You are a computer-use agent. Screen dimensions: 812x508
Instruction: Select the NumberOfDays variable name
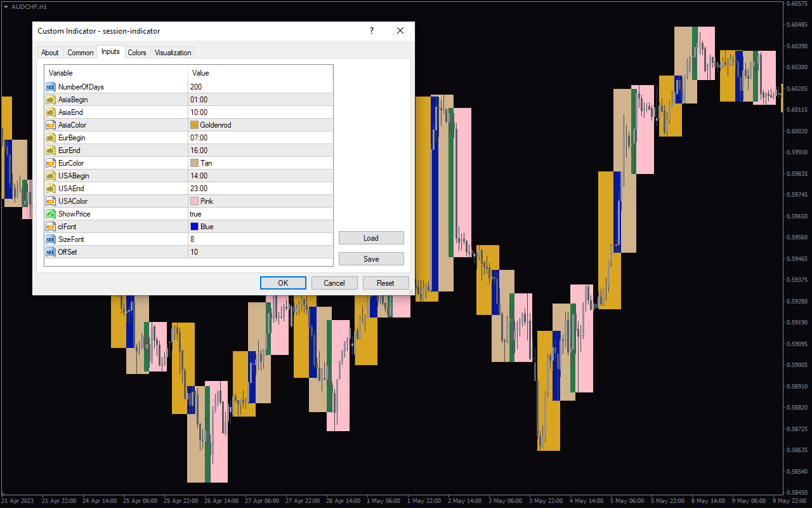81,87
